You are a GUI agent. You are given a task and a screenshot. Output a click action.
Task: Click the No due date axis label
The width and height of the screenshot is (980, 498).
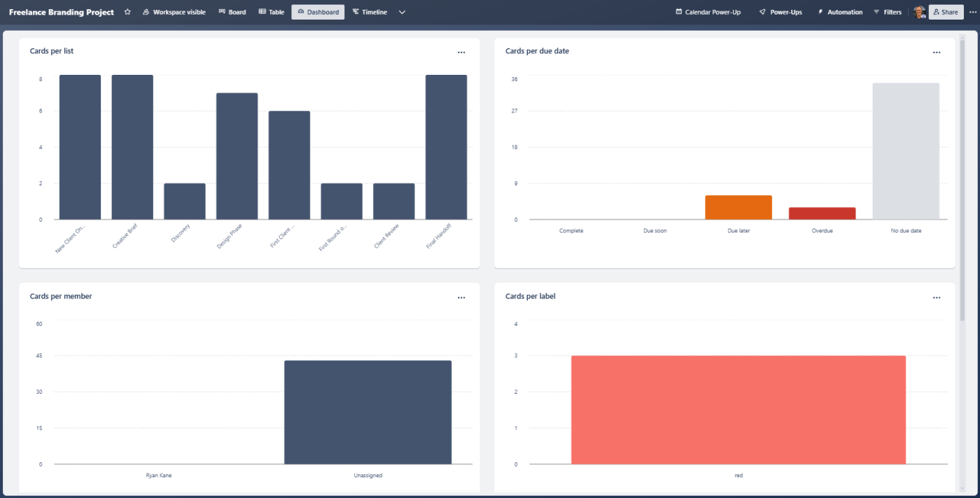coord(906,230)
